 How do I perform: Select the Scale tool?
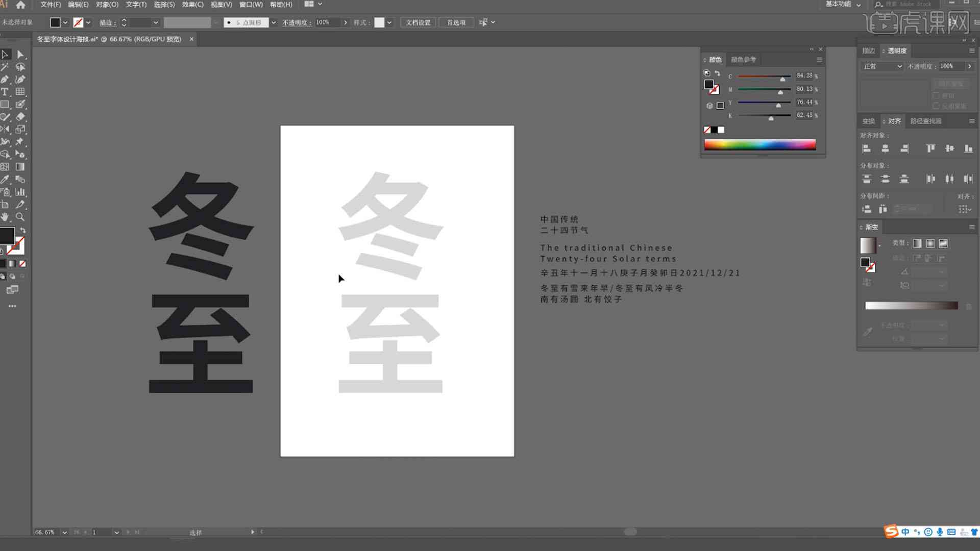[x=20, y=129]
